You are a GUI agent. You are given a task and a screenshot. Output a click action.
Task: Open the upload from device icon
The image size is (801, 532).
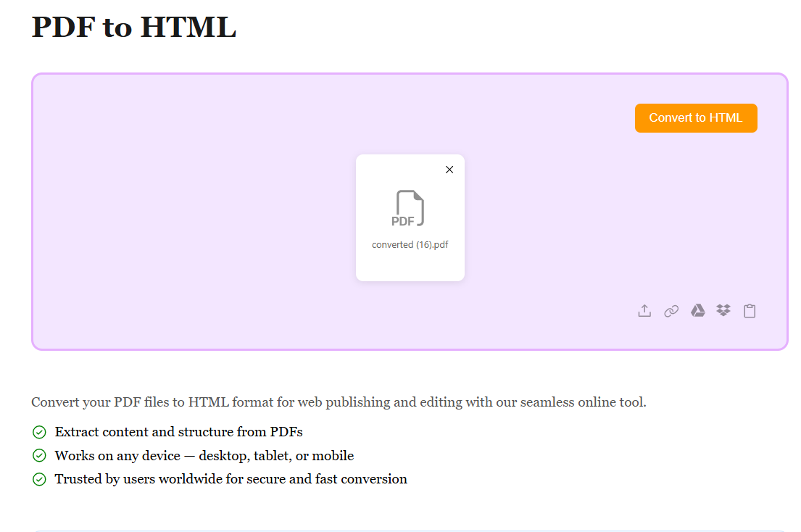[644, 311]
